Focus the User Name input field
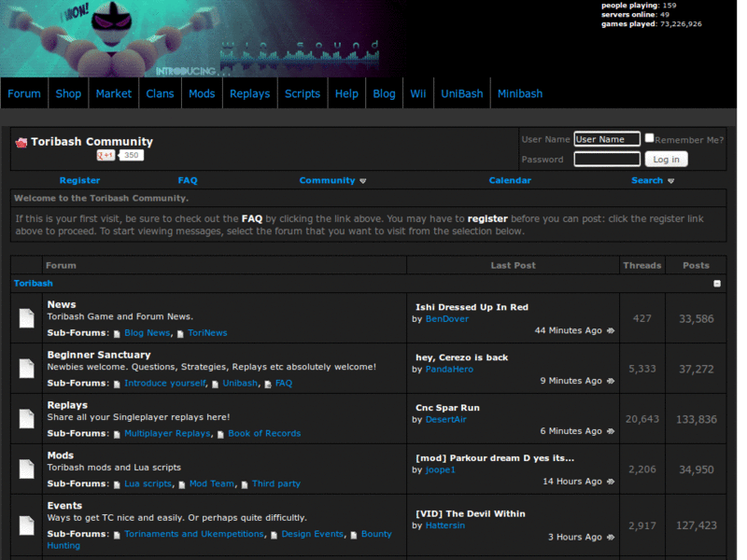 click(x=607, y=139)
